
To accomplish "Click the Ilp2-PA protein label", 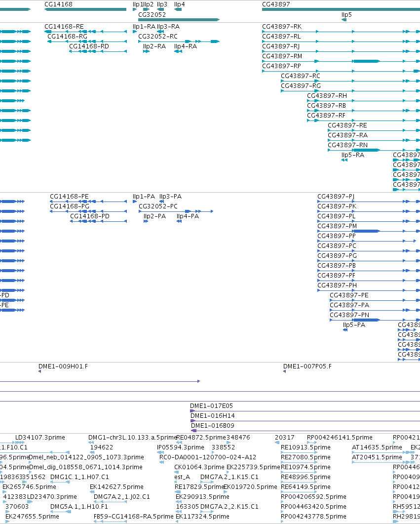I will point(154,216).
